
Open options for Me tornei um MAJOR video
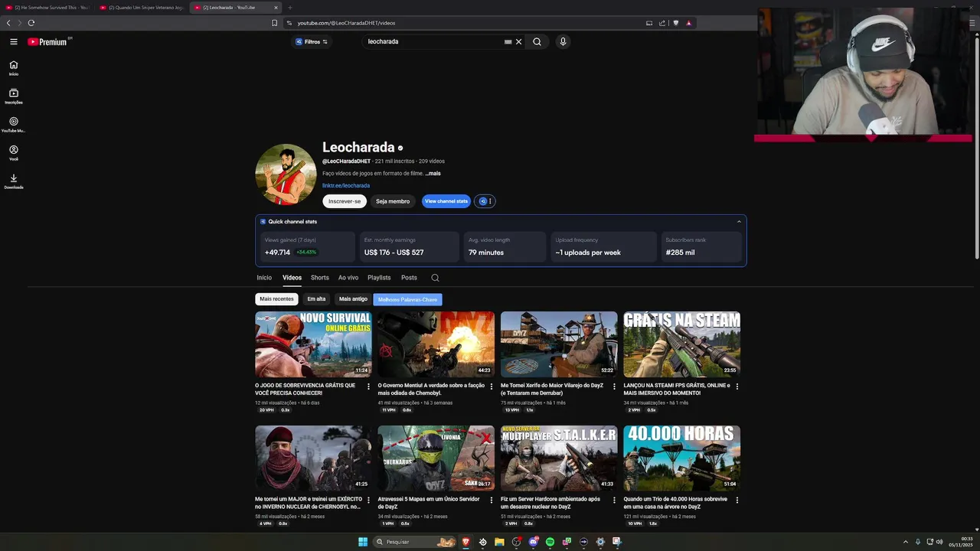tap(368, 500)
